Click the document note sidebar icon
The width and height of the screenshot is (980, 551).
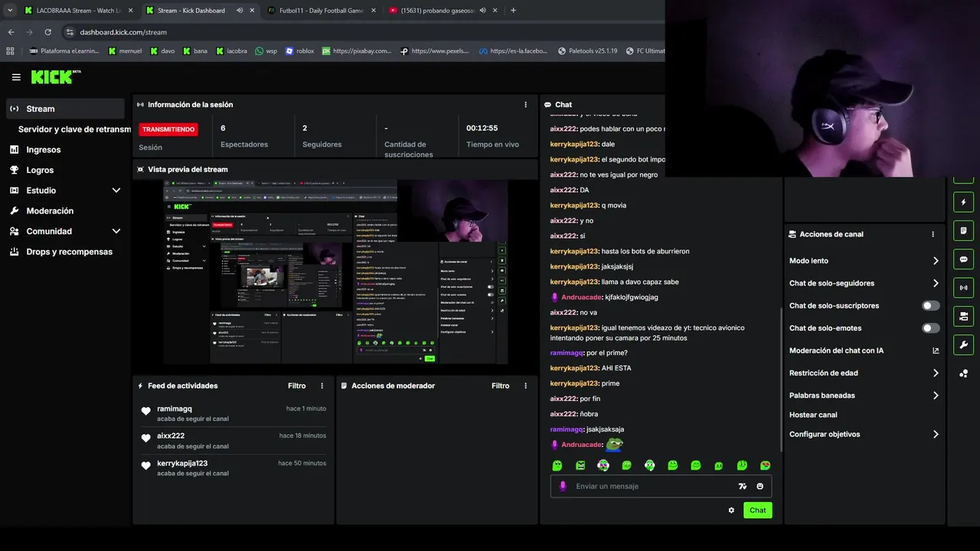coord(963,230)
